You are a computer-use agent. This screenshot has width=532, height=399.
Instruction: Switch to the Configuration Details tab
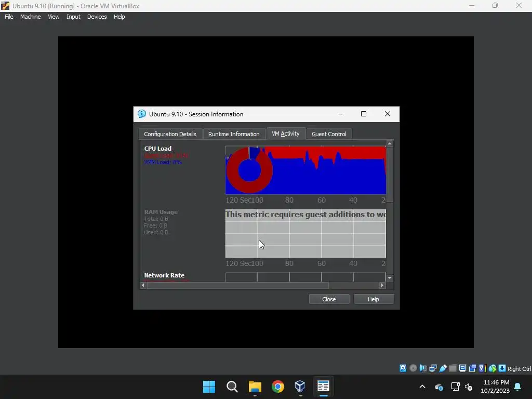(x=170, y=134)
